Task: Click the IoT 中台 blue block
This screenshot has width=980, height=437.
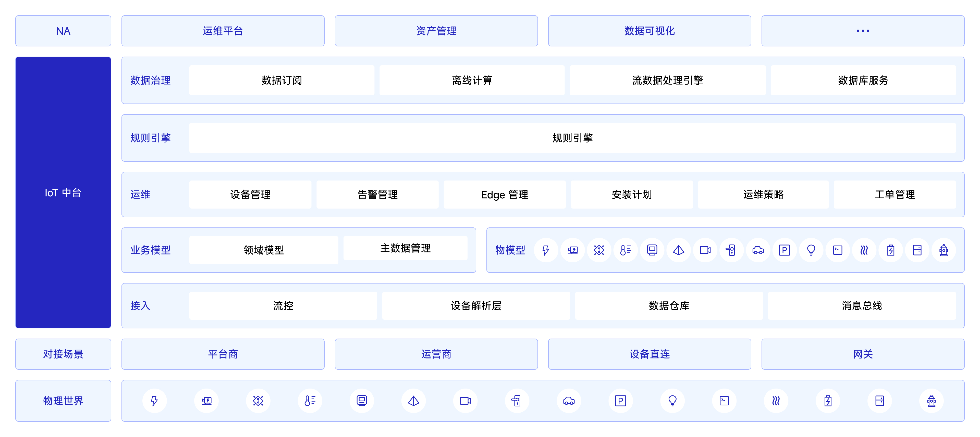Action: click(x=63, y=193)
